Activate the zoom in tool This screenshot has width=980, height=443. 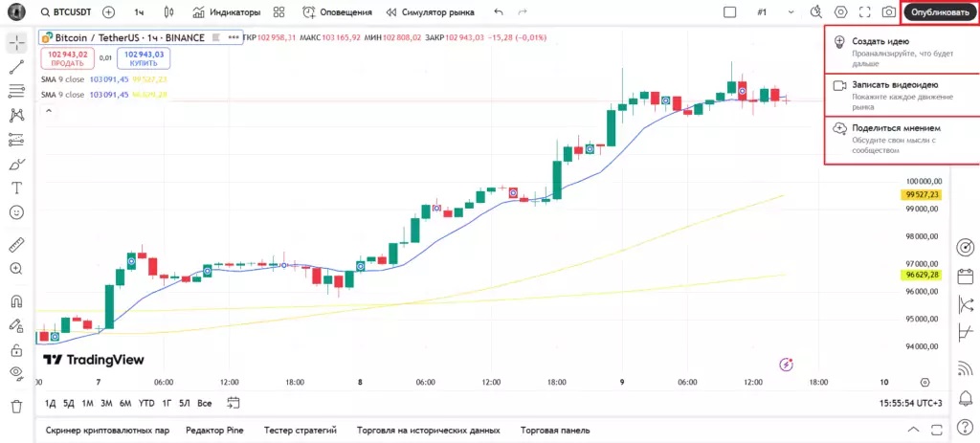17,269
